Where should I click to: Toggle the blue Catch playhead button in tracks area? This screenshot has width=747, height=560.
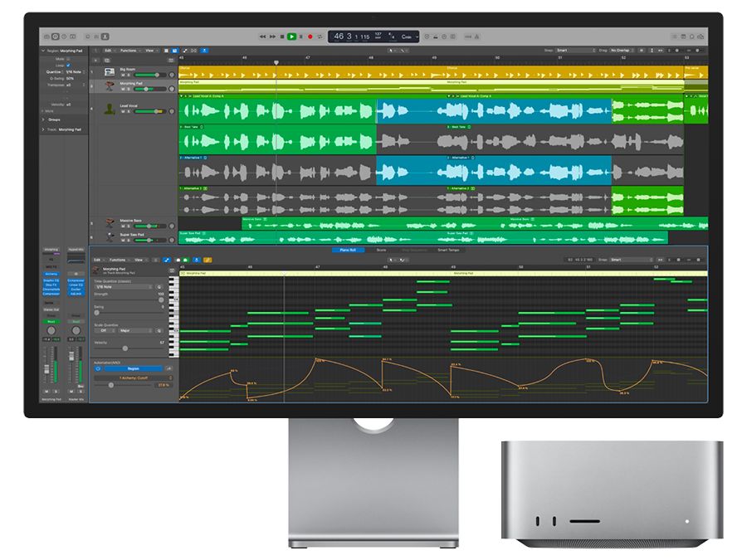click(x=204, y=51)
